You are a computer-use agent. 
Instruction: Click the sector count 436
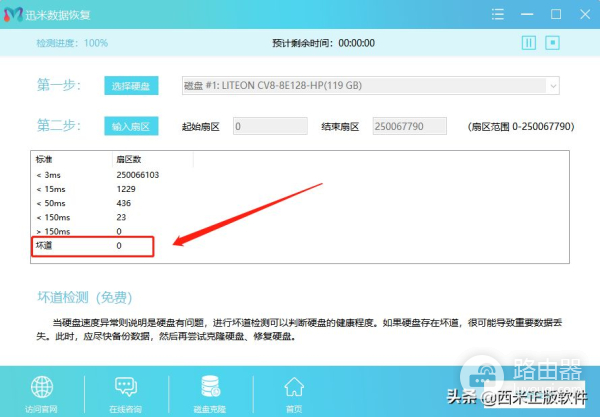pos(124,203)
